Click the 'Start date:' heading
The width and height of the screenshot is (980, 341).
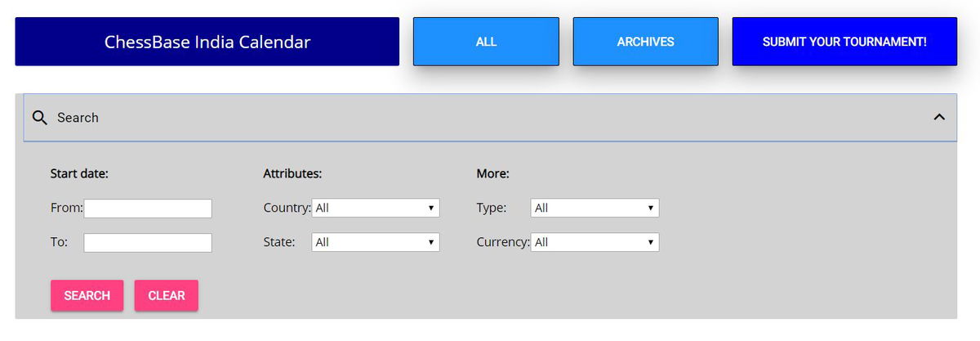tap(79, 173)
